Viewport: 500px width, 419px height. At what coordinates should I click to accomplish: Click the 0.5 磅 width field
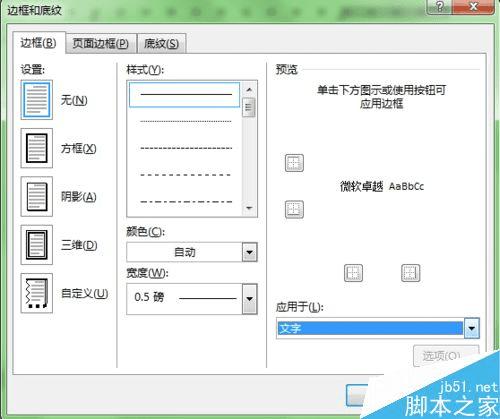(x=184, y=299)
